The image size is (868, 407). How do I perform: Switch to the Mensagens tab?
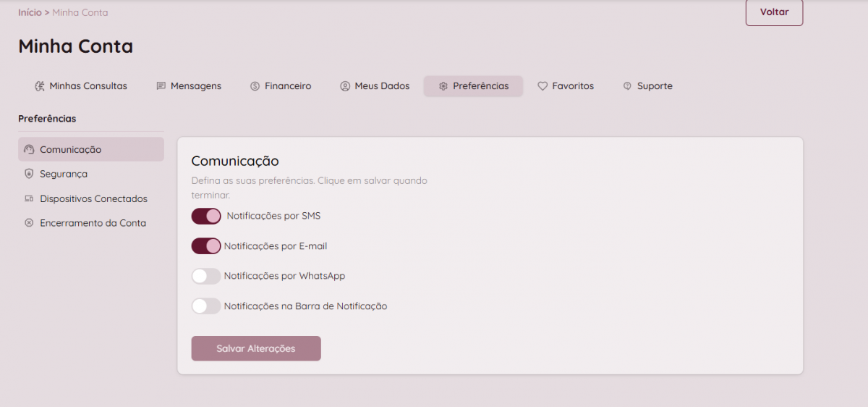[x=195, y=86]
